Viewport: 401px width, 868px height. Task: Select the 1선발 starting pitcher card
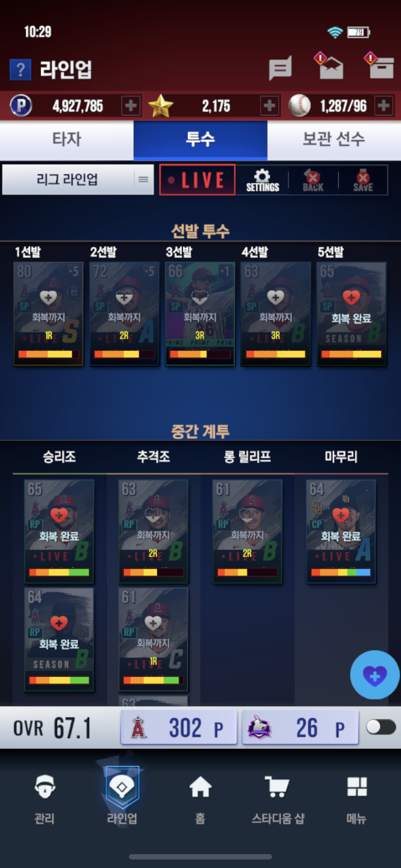click(49, 314)
